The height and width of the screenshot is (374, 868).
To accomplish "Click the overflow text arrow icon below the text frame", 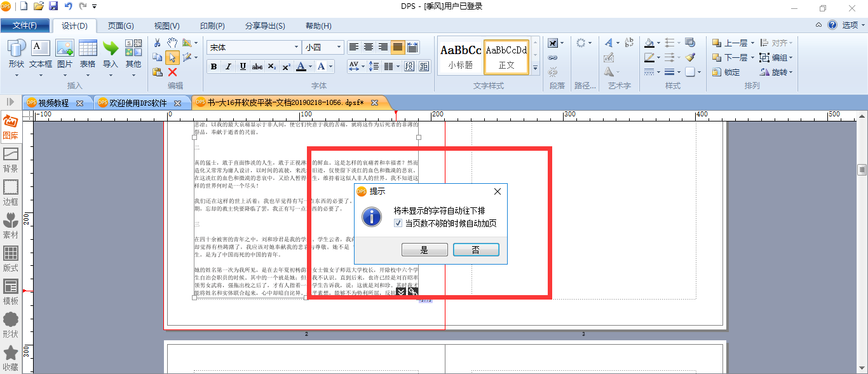I will (x=401, y=291).
